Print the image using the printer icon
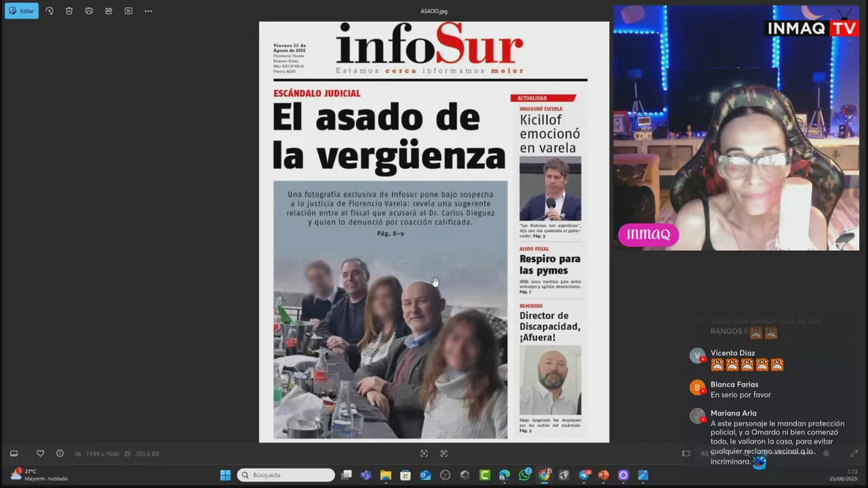868x488 pixels. 89,11
